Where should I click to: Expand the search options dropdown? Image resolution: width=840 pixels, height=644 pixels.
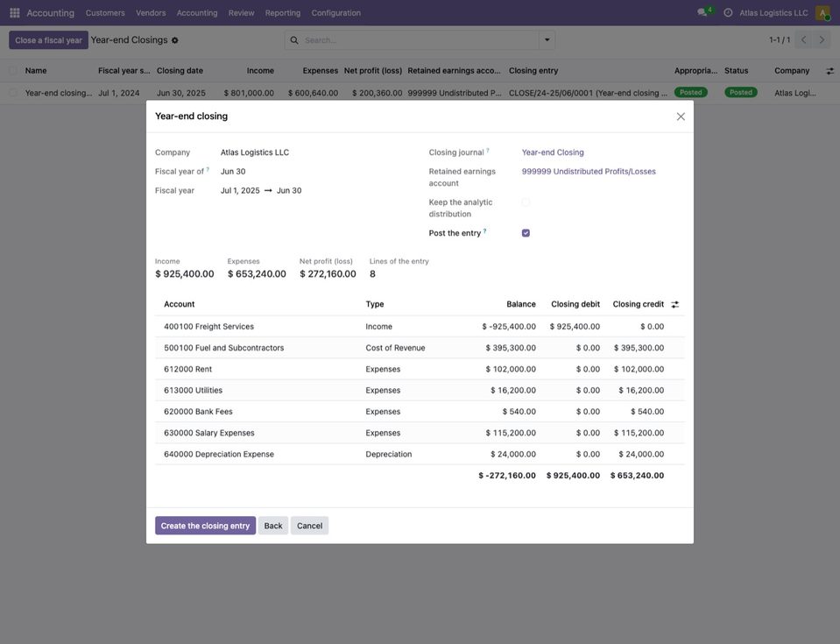coord(547,40)
